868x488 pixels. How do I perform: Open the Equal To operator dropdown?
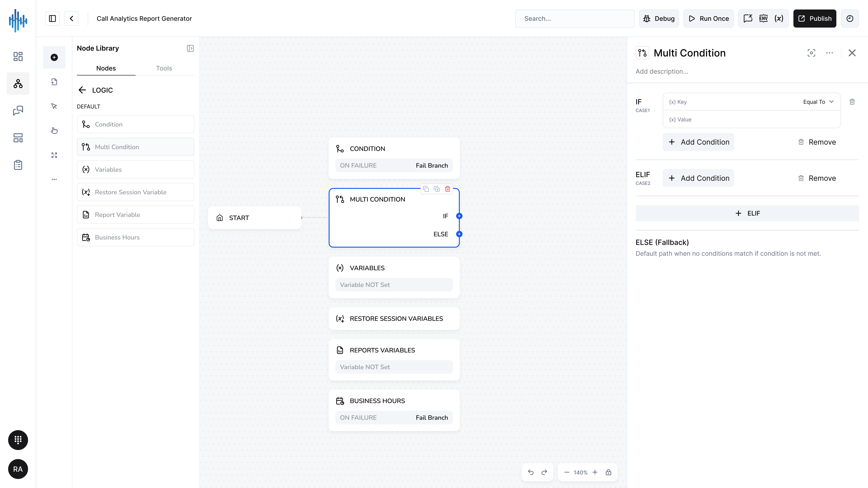818,102
